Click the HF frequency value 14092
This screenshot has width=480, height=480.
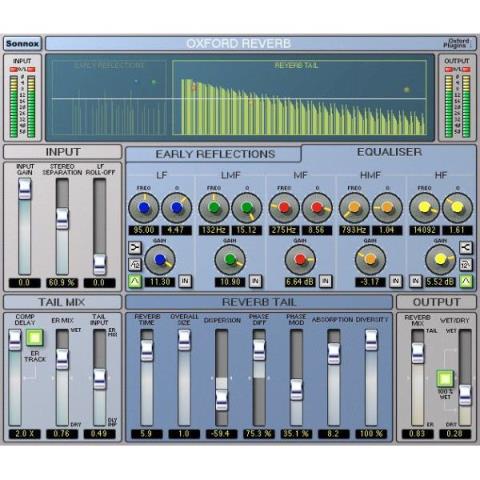coord(424,230)
